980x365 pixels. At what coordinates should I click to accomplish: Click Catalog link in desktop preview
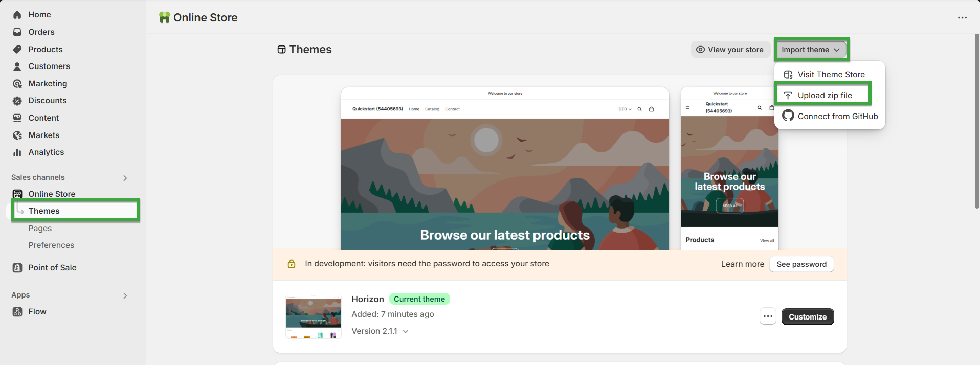[432, 109]
